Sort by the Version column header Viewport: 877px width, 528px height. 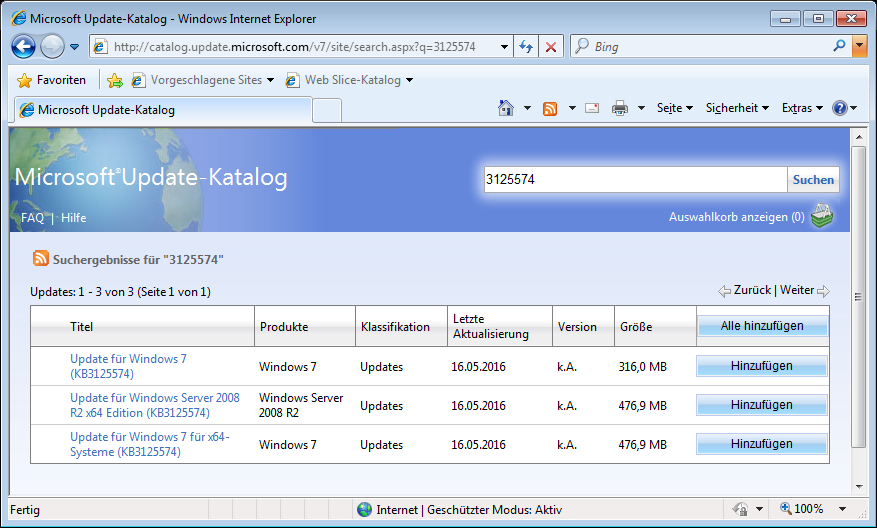coord(577,327)
